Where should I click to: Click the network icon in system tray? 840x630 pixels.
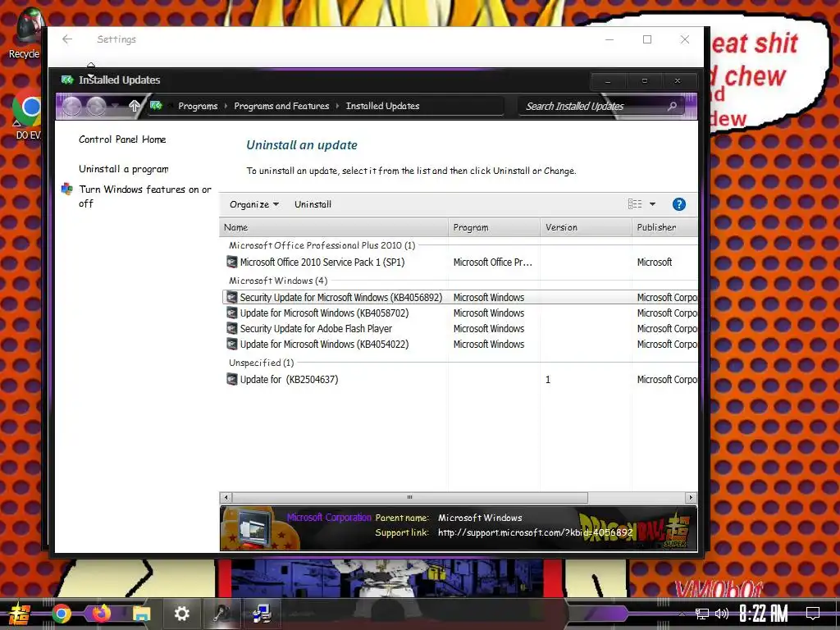pos(701,614)
